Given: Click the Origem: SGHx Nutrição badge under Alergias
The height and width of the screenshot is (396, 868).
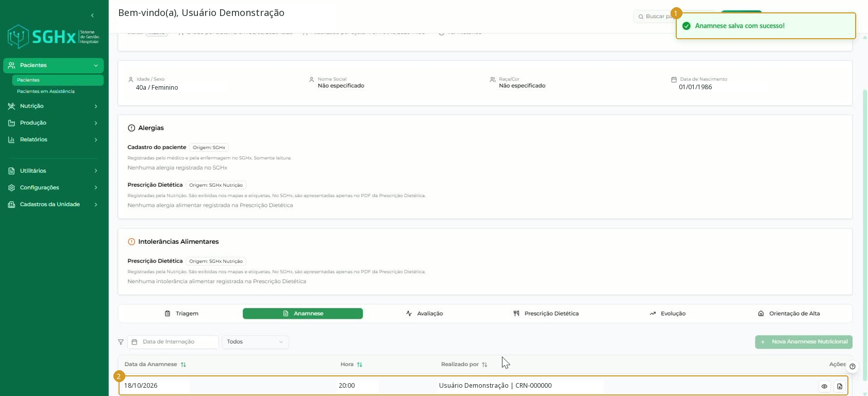Looking at the screenshot, I should [216, 185].
